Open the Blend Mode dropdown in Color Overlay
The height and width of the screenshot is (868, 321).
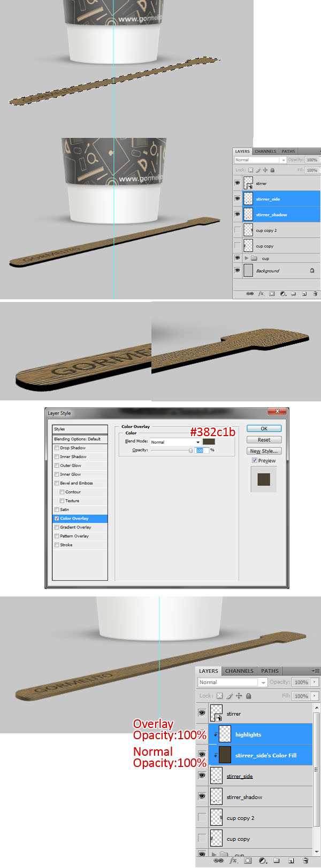(x=197, y=442)
